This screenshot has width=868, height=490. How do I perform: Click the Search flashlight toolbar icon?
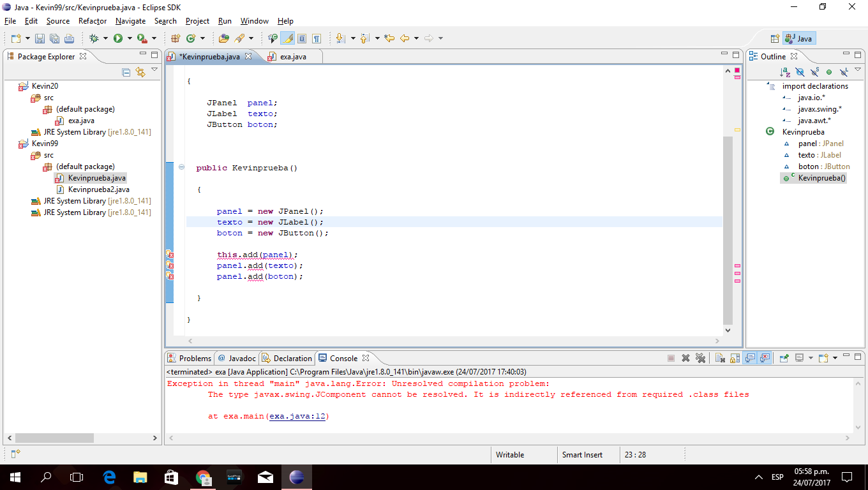(x=239, y=38)
